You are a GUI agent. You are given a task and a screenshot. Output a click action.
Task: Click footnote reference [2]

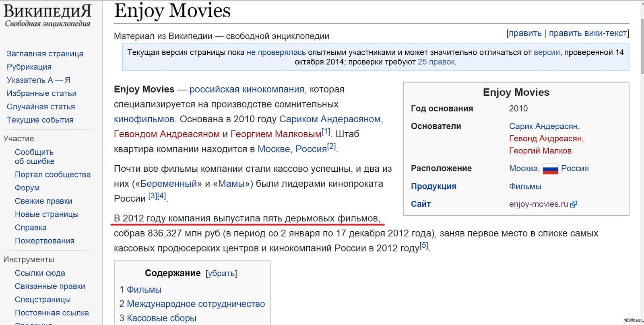click(x=331, y=146)
